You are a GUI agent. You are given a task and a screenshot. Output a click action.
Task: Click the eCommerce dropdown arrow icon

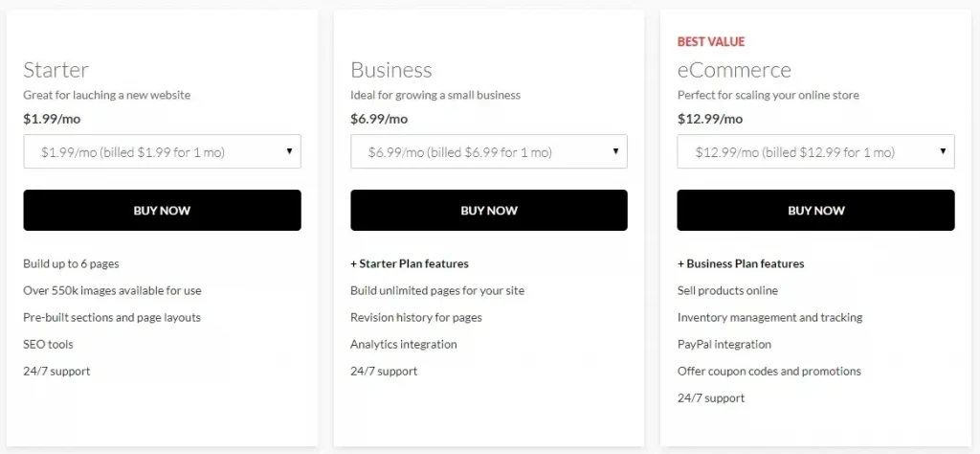pos(943,151)
